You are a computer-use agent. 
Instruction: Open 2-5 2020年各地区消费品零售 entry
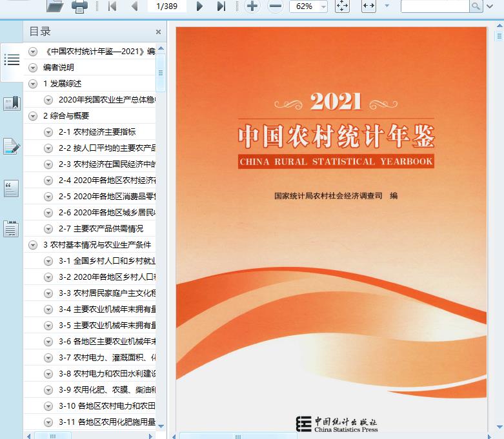107,197
